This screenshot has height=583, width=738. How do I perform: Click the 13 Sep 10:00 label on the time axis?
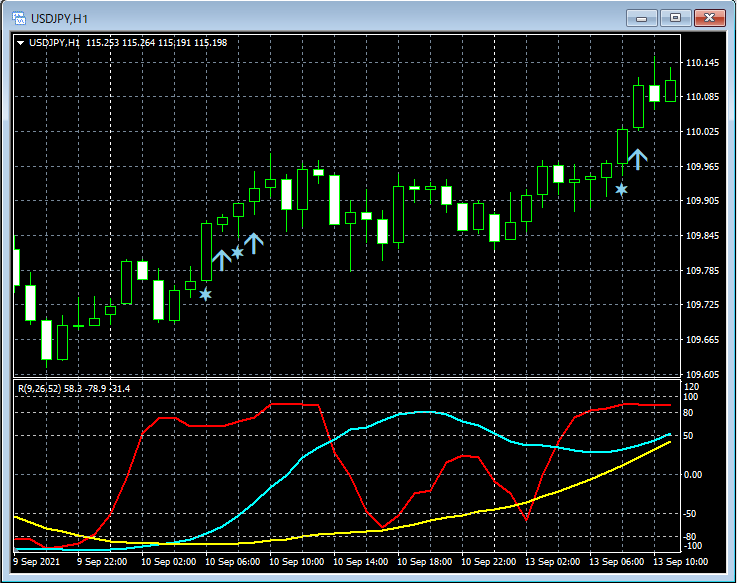coord(681,562)
